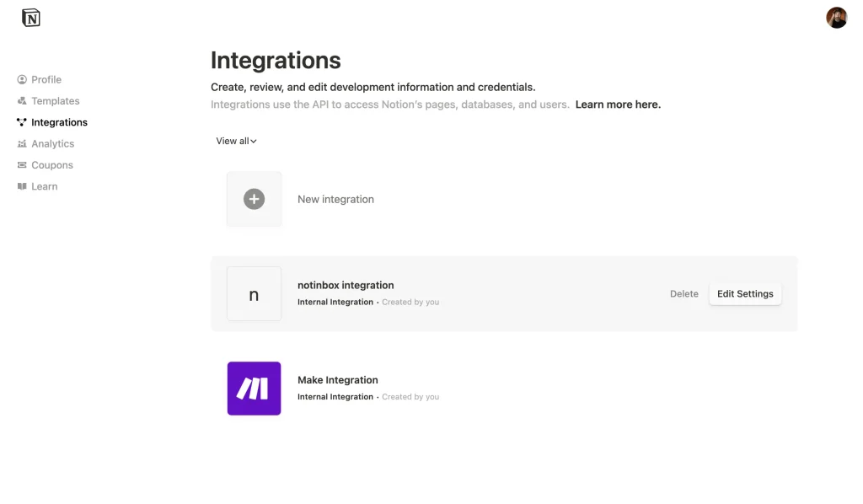Click the Analytics chart icon

pyautogui.click(x=22, y=143)
